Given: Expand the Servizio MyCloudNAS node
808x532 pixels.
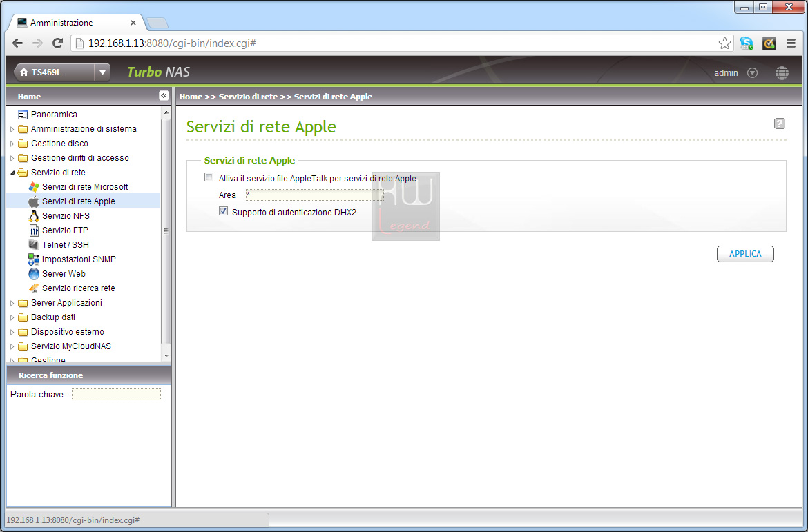Looking at the screenshot, I should pos(12,346).
